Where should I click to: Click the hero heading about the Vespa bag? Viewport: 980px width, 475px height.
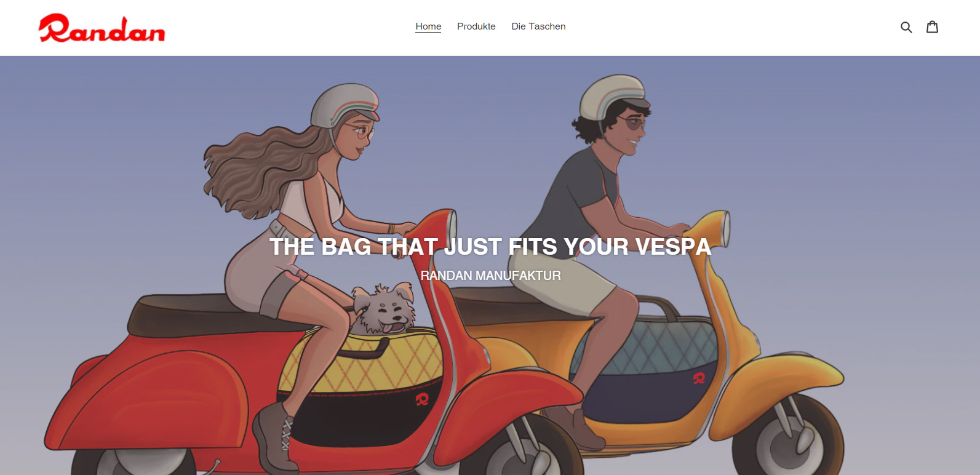[x=490, y=247]
